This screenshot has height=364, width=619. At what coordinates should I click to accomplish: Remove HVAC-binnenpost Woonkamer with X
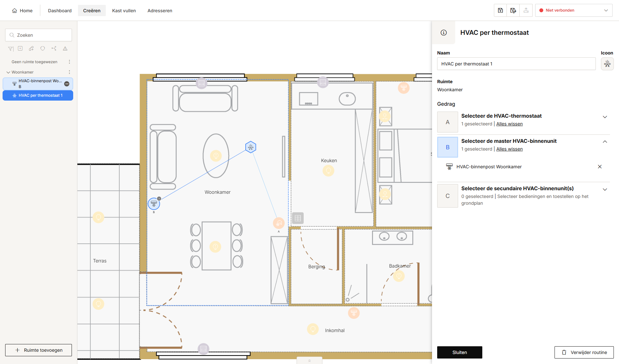pos(600,167)
